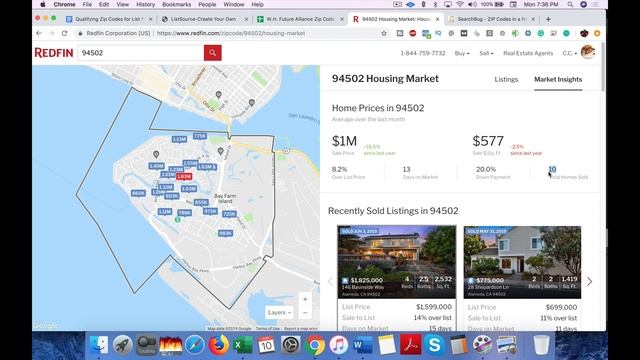Open Skype from the dock
Screen dimensions: 640x360
434,345
